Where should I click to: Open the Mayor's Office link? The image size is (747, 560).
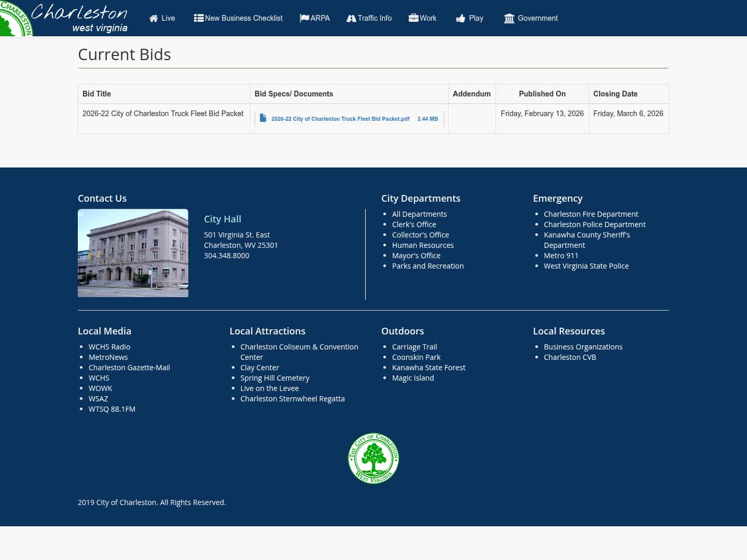(x=416, y=255)
